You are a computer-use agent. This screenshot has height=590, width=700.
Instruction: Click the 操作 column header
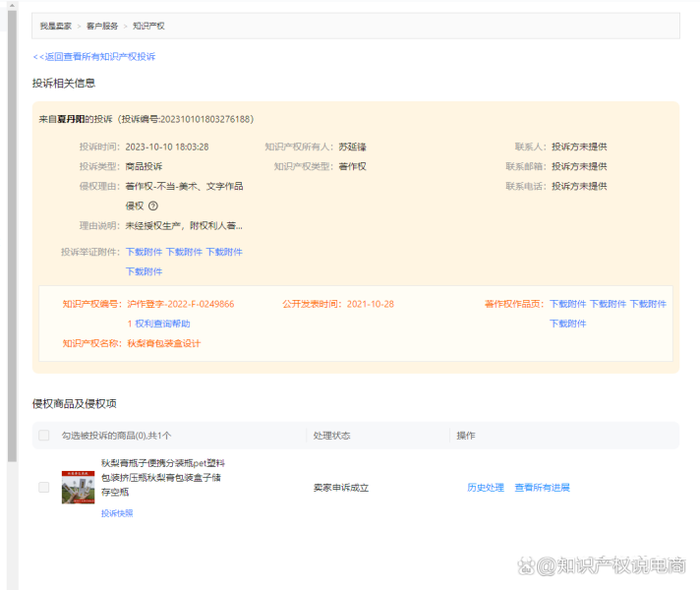pos(466,436)
